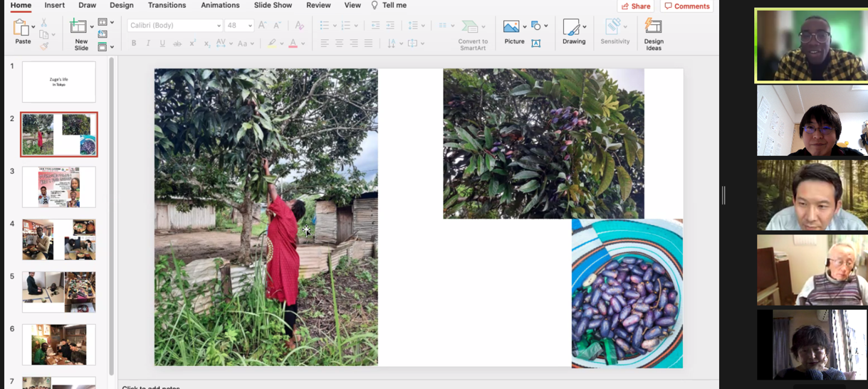Screen dimensions: 868x389
Task: Open the Slide Show tab
Action: 273,6
